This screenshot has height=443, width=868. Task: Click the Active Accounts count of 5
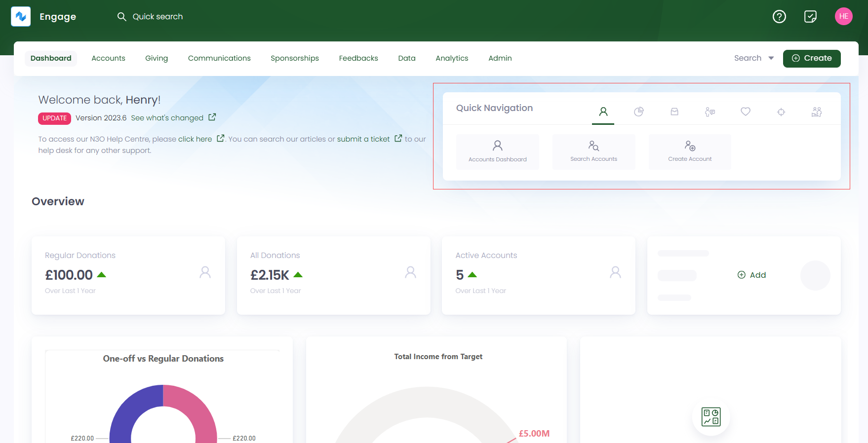pyautogui.click(x=460, y=275)
